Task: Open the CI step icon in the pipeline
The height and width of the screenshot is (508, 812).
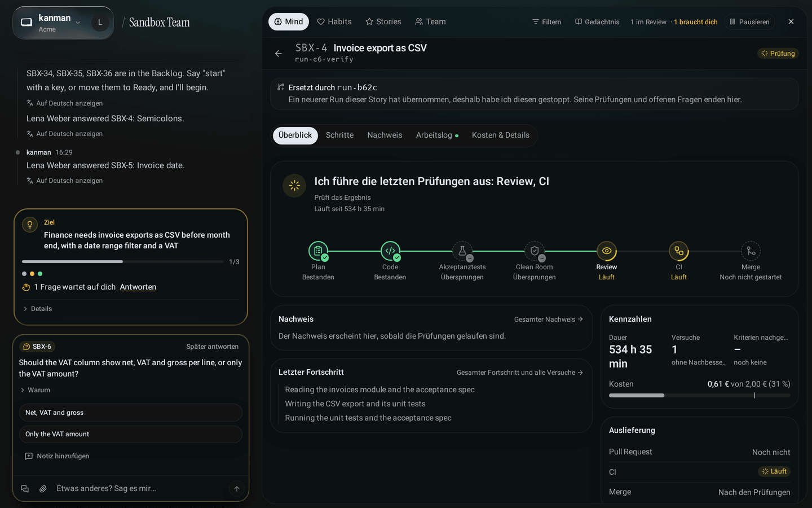Action: click(x=679, y=251)
